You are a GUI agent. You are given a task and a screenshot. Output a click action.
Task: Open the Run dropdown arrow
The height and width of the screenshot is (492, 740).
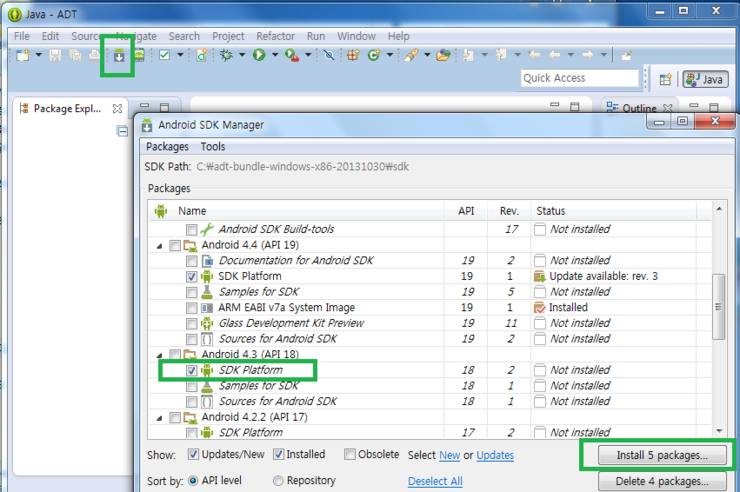[275, 56]
